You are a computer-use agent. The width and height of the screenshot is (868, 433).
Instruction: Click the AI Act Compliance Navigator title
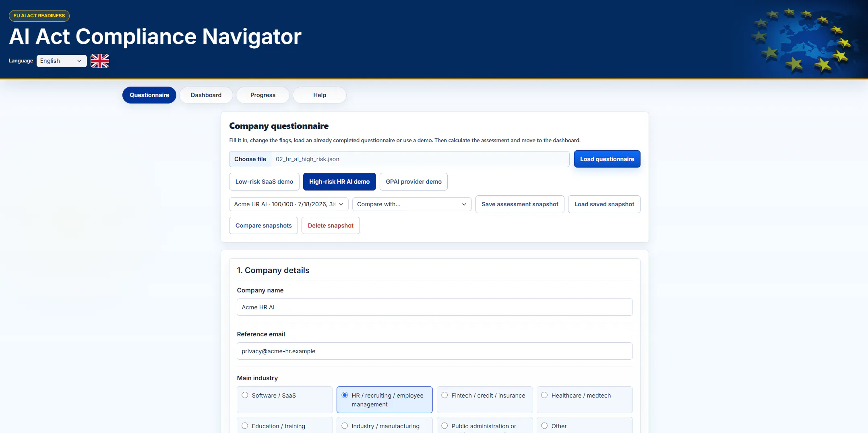(155, 37)
